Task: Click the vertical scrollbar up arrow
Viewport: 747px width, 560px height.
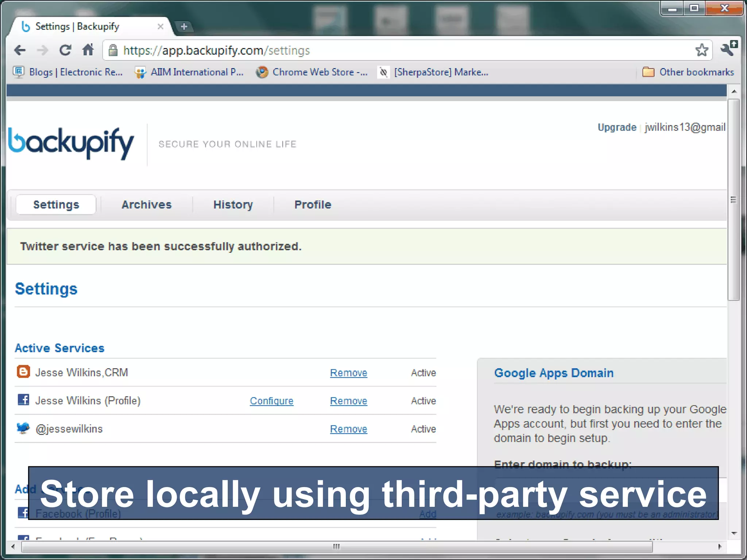Action: pyautogui.click(x=734, y=91)
